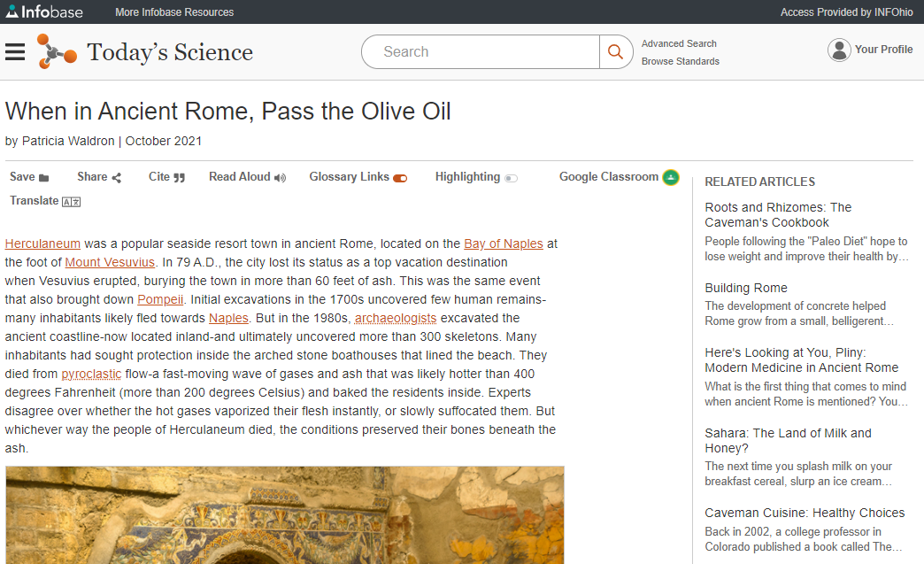Click 'Back in 2002, a college professor' summary
Viewport: 924px width, 564px height.
[804, 539]
